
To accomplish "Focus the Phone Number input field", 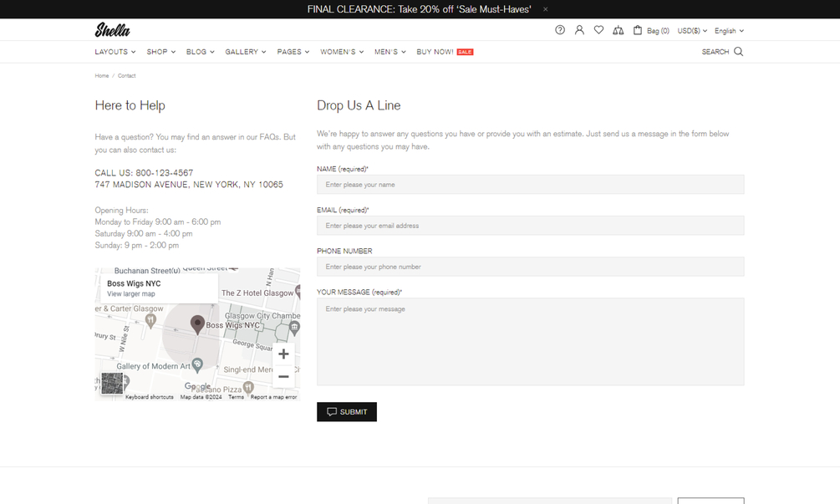I will coord(531,267).
